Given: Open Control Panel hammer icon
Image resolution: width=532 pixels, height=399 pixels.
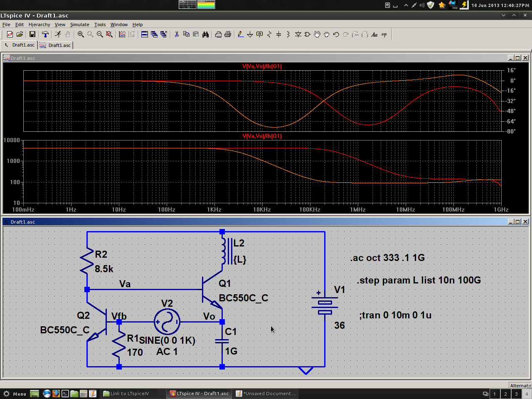Looking at the screenshot, I should click(45, 34).
